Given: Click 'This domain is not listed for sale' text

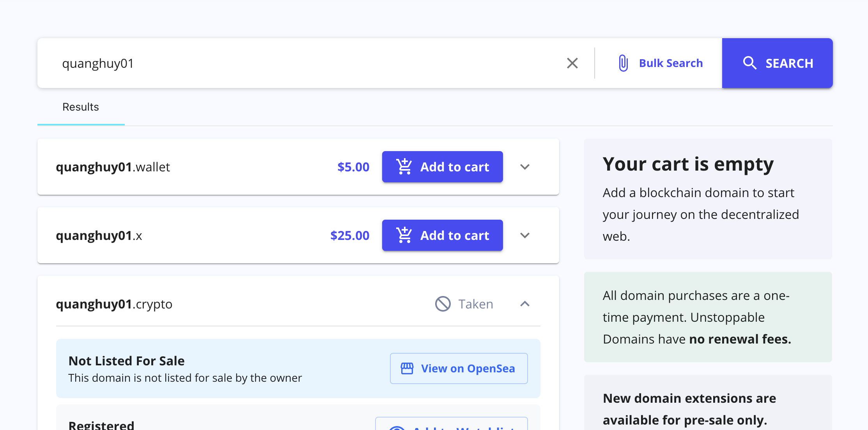Looking at the screenshot, I should 185,378.
